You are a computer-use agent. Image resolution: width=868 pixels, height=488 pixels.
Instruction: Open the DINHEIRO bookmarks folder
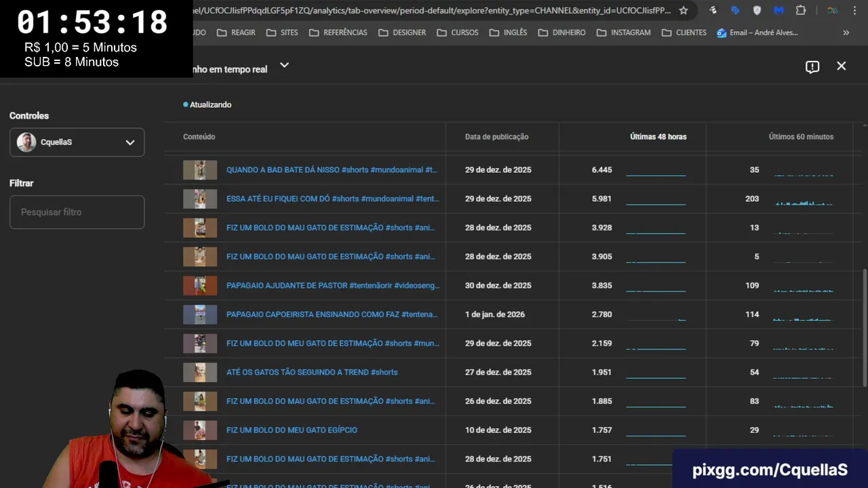(x=561, y=33)
